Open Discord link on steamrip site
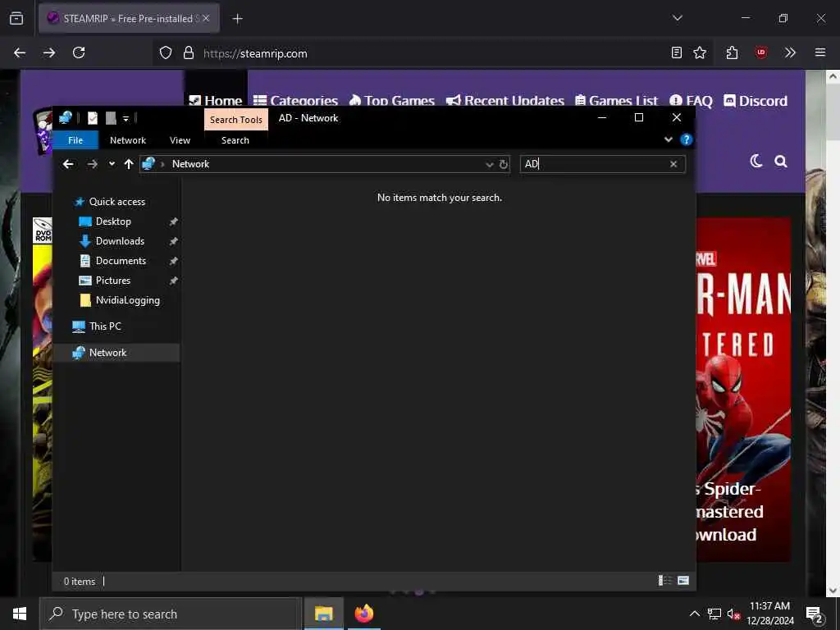Image resolution: width=840 pixels, height=630 pixels. 756,101
